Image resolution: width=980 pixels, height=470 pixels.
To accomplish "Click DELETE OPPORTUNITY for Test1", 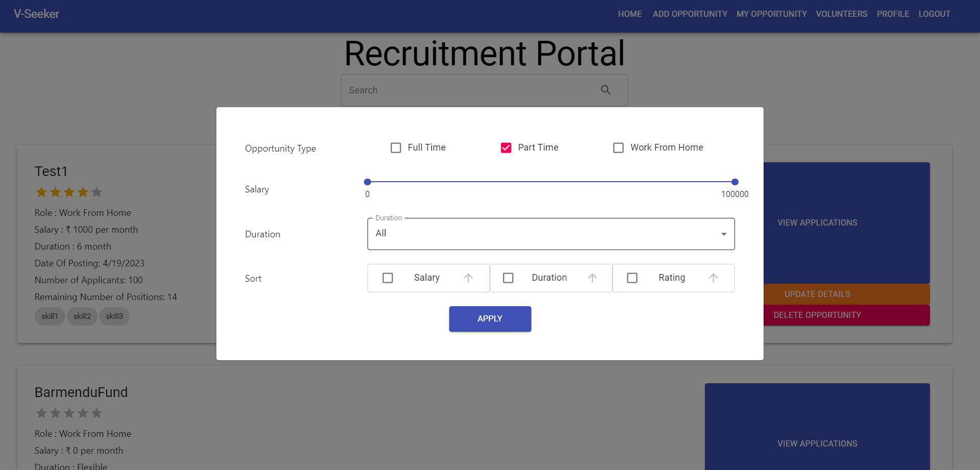I will (817, 315).
